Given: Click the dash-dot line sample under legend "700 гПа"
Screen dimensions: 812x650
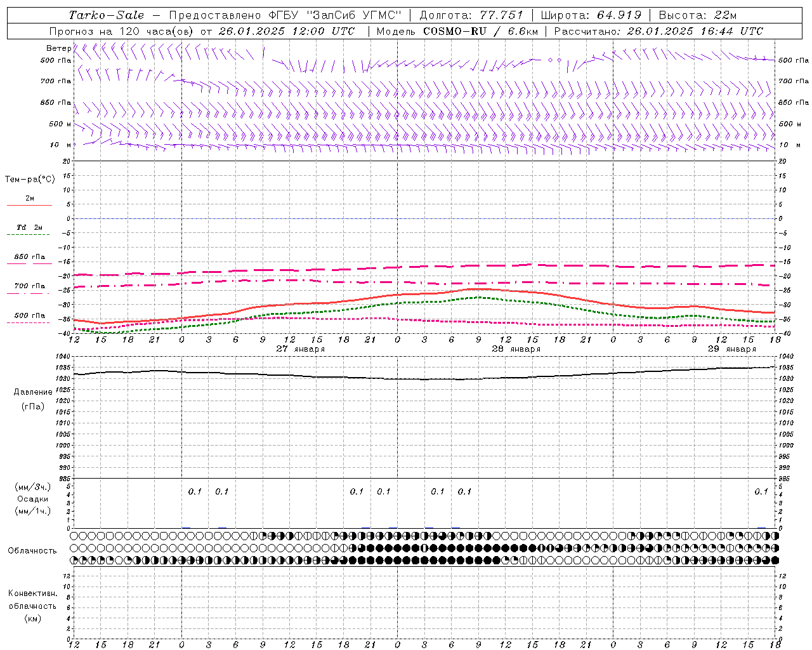Looking at the screenshot, I should tap(28, 293).
